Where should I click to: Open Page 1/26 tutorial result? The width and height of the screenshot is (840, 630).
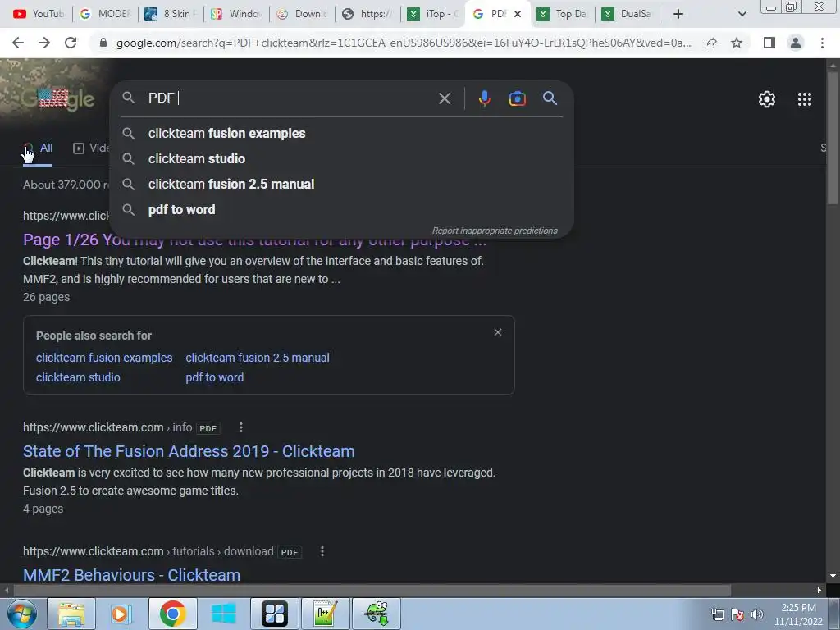coord(254,240)
